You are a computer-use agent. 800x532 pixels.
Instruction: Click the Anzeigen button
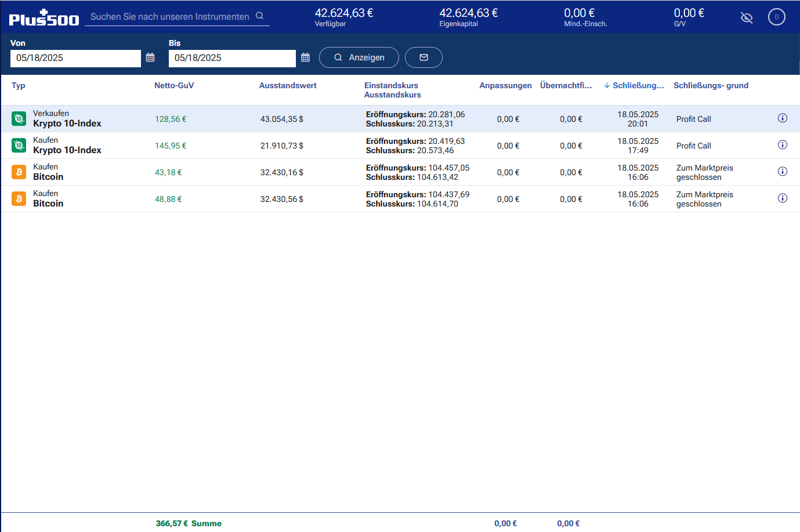359,57
